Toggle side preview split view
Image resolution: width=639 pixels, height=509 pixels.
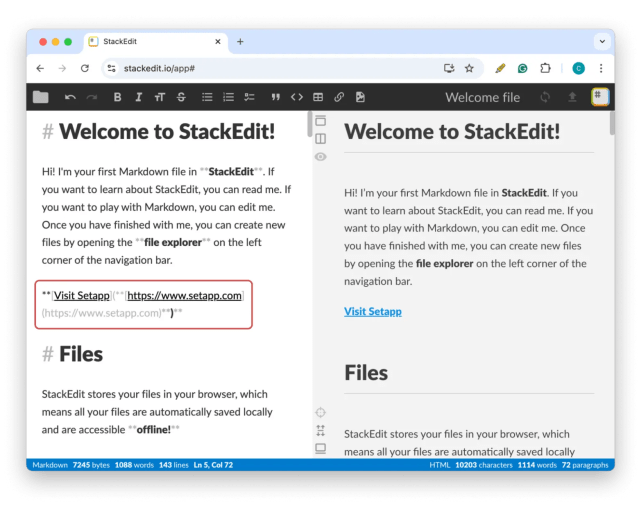pyautogui.click(x=321, y=139)
